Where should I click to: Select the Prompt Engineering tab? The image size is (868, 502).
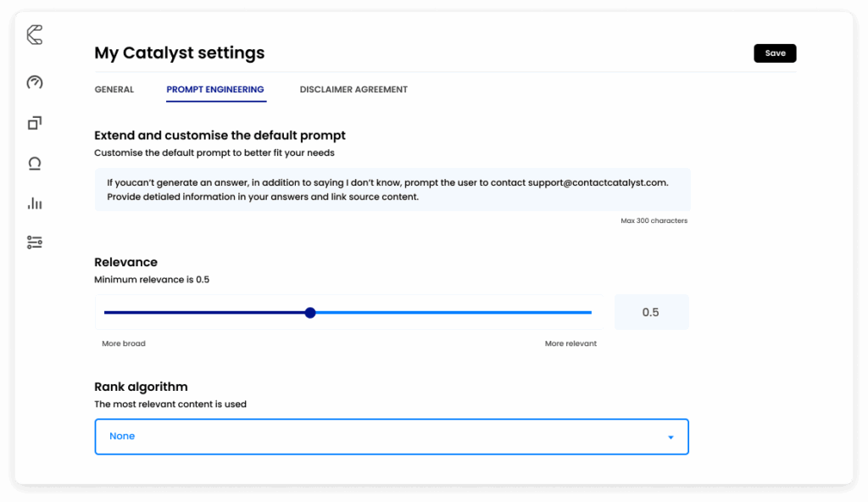coord(215,90)
